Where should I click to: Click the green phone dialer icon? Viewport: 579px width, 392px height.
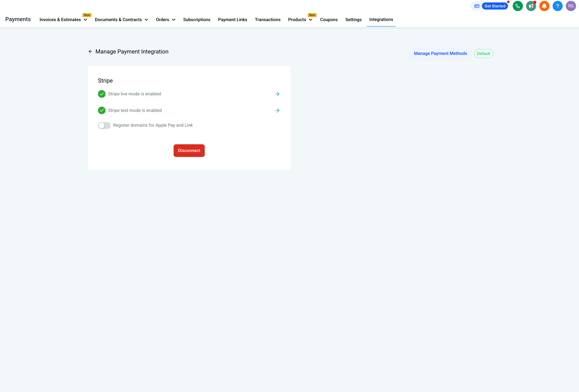point(517,6)
